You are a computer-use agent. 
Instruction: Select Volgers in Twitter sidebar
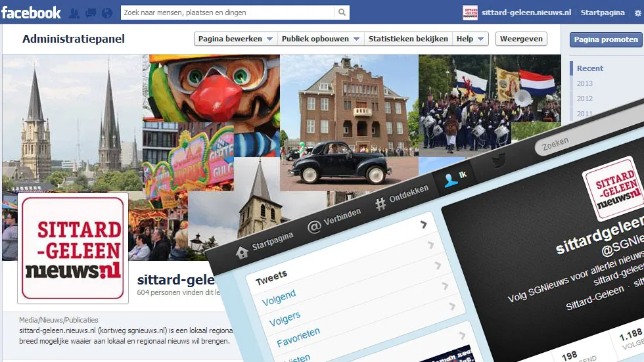pyautogui.click(x=285, y=319)
